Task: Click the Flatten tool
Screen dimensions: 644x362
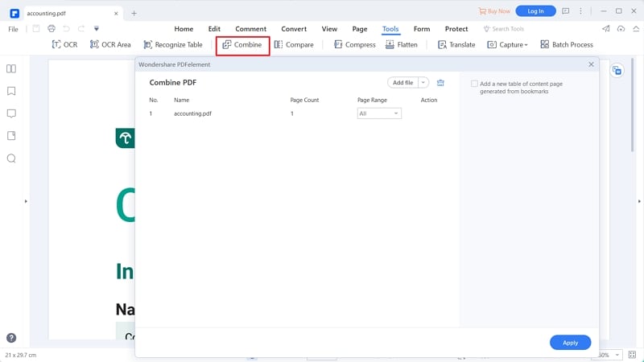Action: click(401, 45)
